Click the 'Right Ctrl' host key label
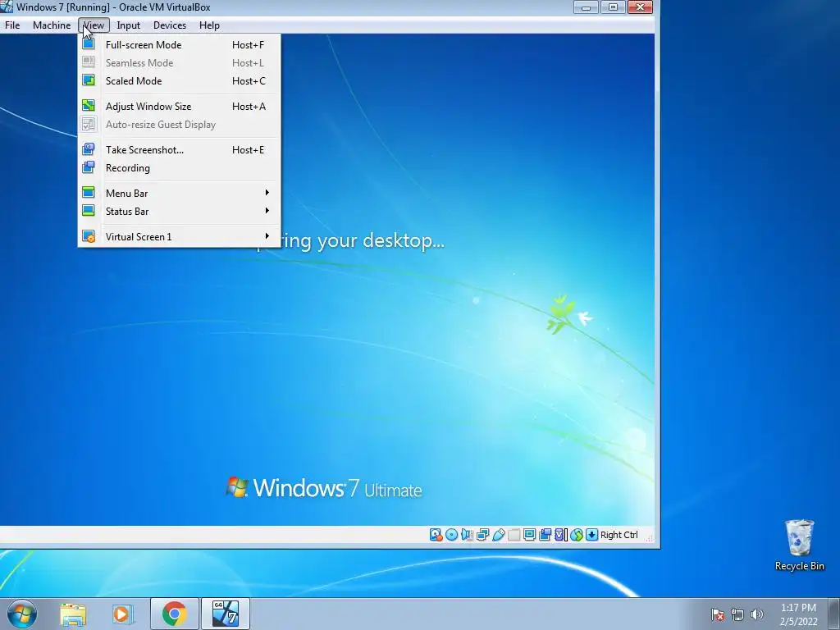Screen dimensions: 840x630 click(619, 535)
